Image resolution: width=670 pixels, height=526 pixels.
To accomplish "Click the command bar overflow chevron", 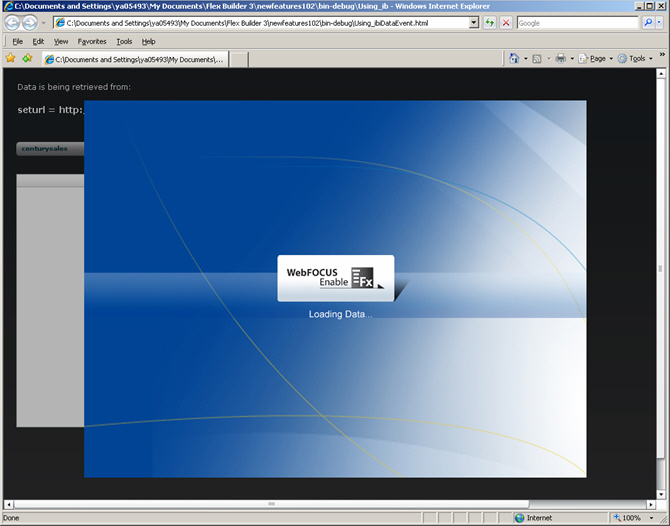I will coord(662,54).
